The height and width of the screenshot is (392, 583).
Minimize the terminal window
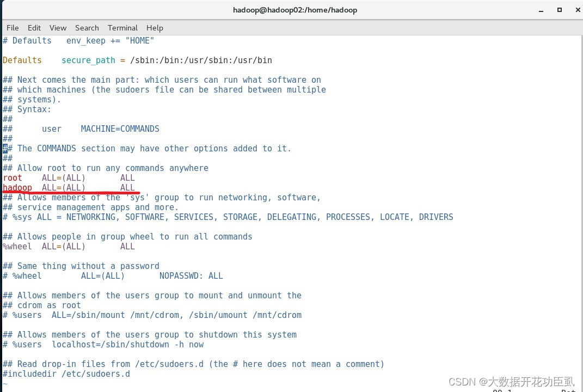coord(541,10)
